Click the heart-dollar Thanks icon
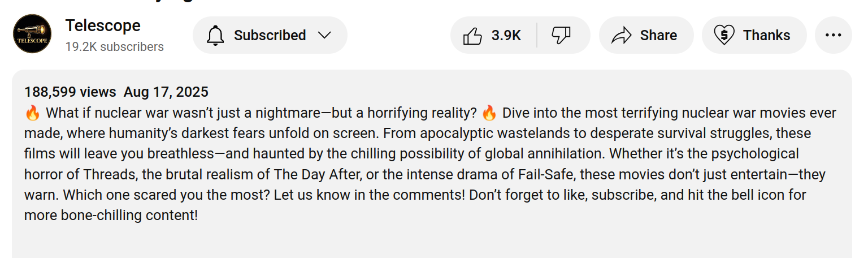Image resolution: width=868 pixels, height=258 pixels. tap(724, 35)
